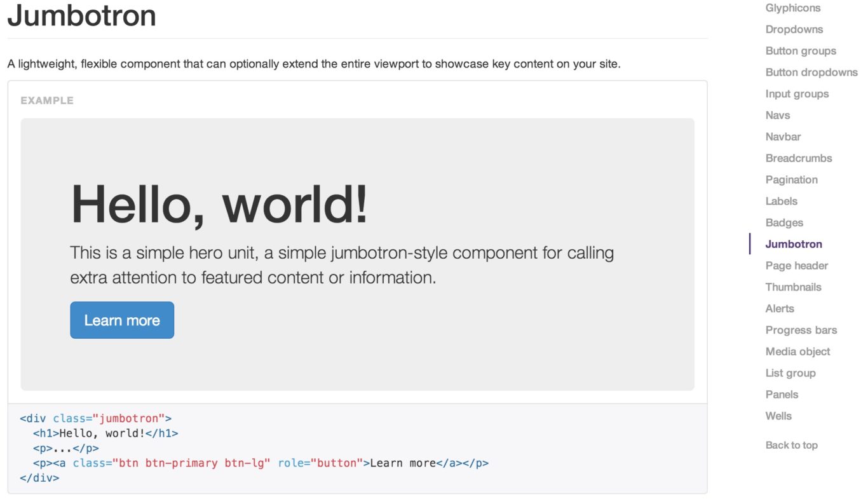Open Button dropdowns sidebar entry
This screenshot has width=868, height=499.
point(811,72)
